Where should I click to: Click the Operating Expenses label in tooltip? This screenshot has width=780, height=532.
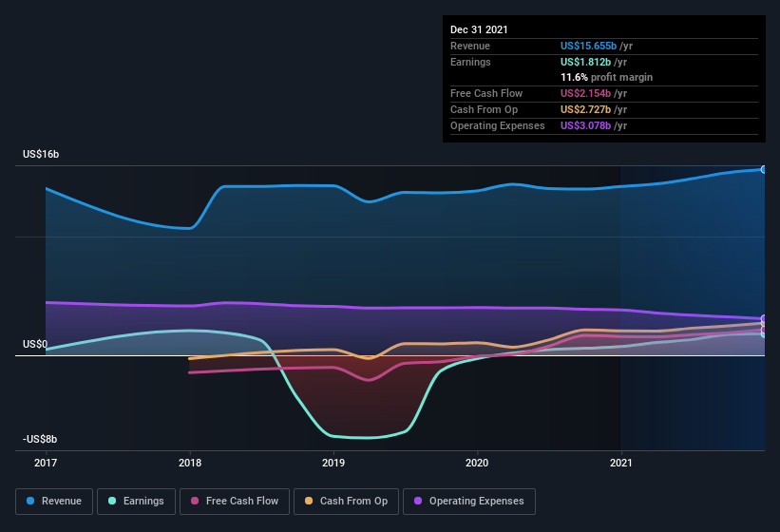click(498, 125)
